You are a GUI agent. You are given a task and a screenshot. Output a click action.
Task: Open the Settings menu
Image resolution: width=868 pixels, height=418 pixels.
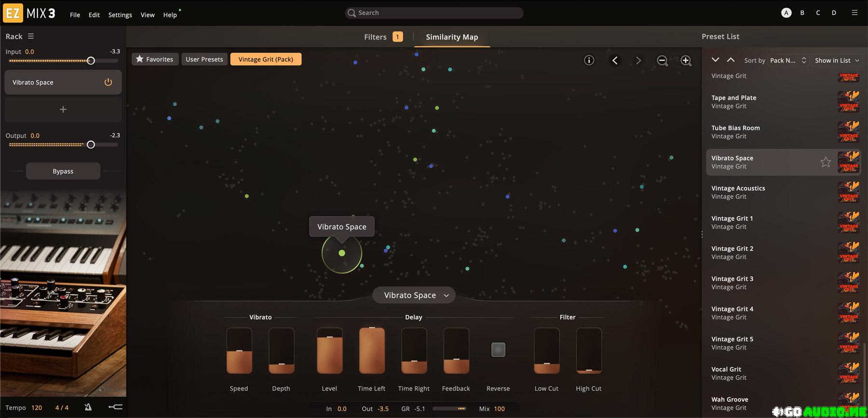click(x=120, y=15)
